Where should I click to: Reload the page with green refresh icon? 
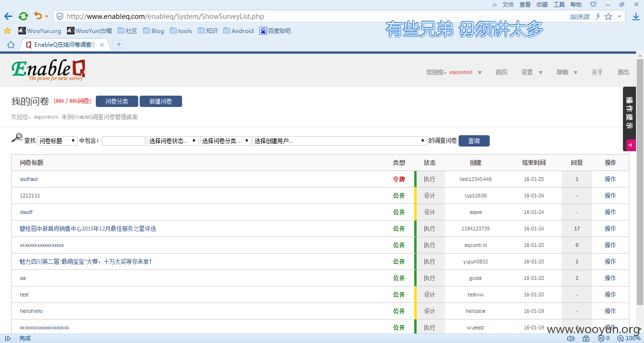(23, 16)
